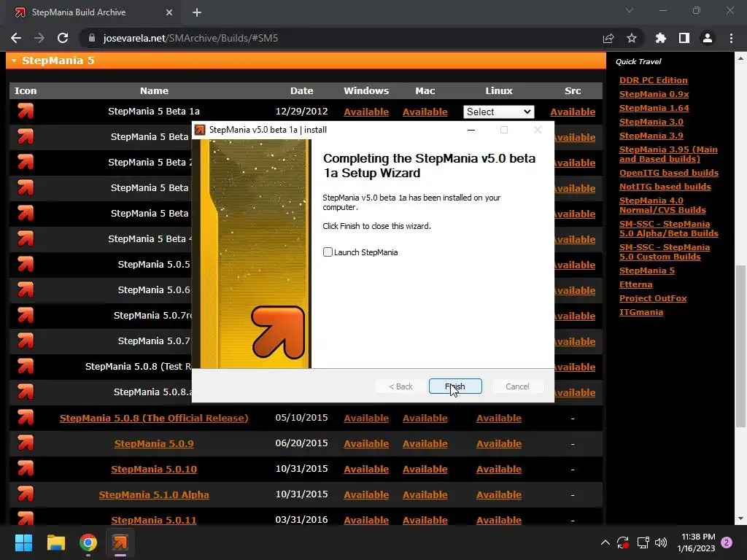Show hidden system tray icons
The width and height of the screenshot is (747, 560).
[605, 542]
